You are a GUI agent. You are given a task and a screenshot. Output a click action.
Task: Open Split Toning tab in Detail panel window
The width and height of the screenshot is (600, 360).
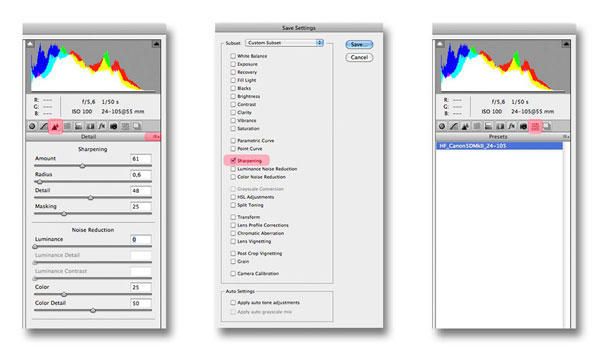coord(79,126)
